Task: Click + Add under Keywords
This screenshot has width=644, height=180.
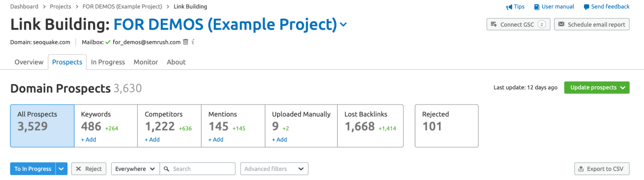Action: 89,139
